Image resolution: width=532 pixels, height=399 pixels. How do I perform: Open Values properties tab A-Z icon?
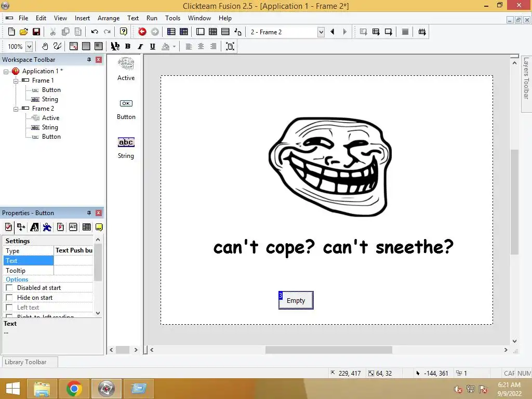coord(73,227)
